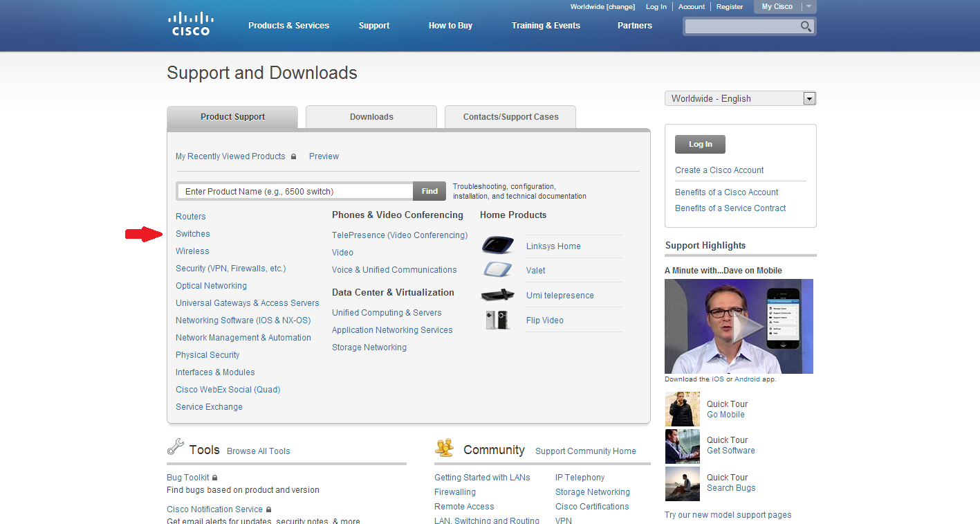This screenshot has width=980, height=524.
Task: Open Security (VPN, Firewalls, etc.) link
Action: (x=230, y=269)
